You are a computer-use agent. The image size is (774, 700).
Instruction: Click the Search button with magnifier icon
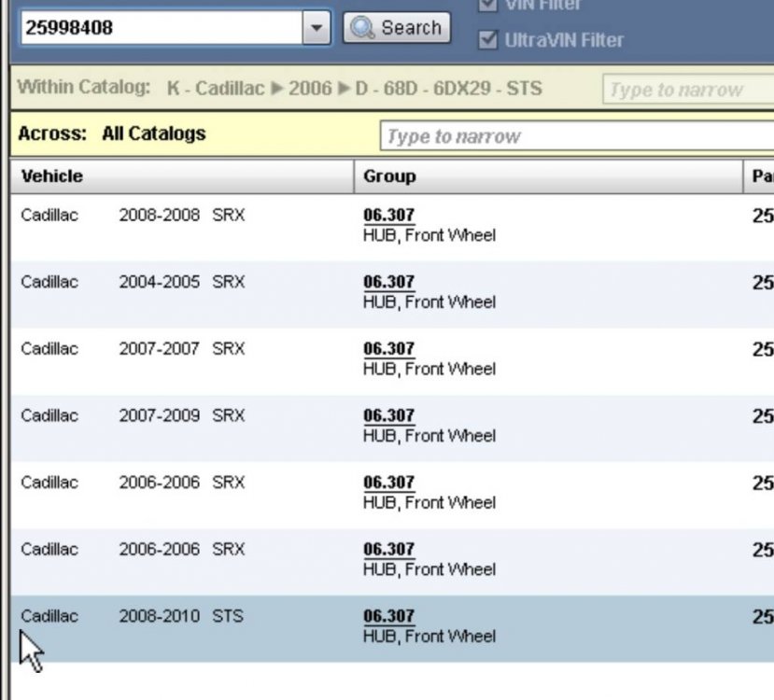[397, 27]
